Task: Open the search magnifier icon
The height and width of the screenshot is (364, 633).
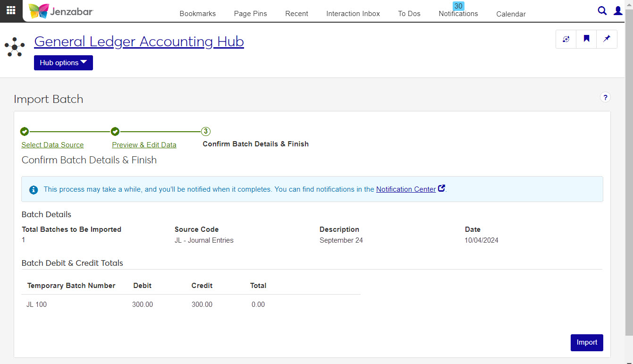Action: coord(602,11)
